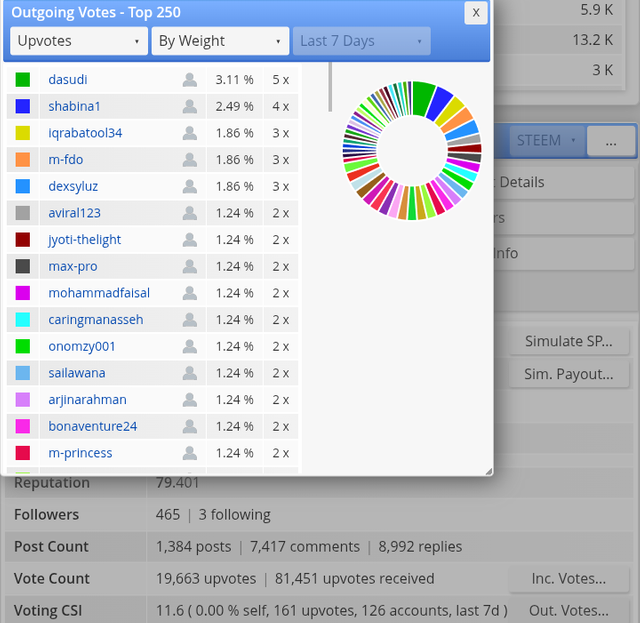
Task: Open iqrabatool34 account link
Action: coord(85,133)
